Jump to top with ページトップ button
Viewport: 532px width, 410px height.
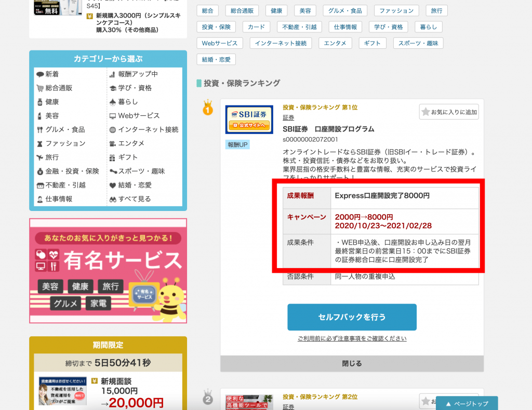[x=467, y=403]
